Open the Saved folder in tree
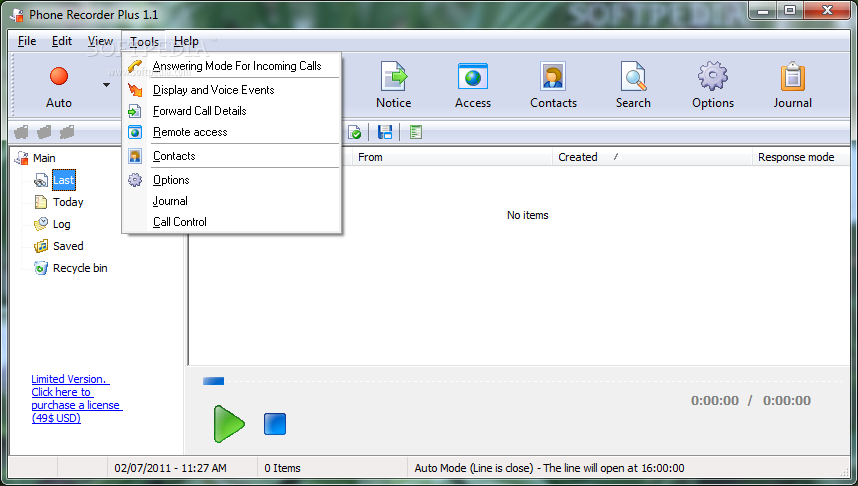 68,246
